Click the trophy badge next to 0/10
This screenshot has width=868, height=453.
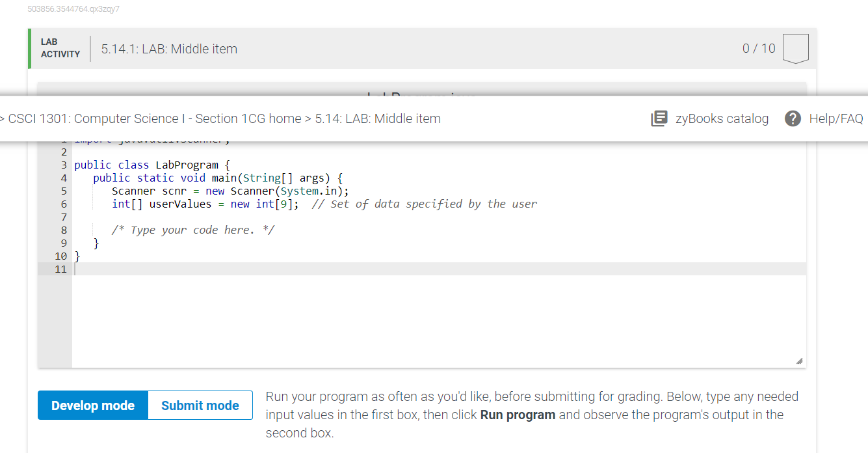[796, 48]
